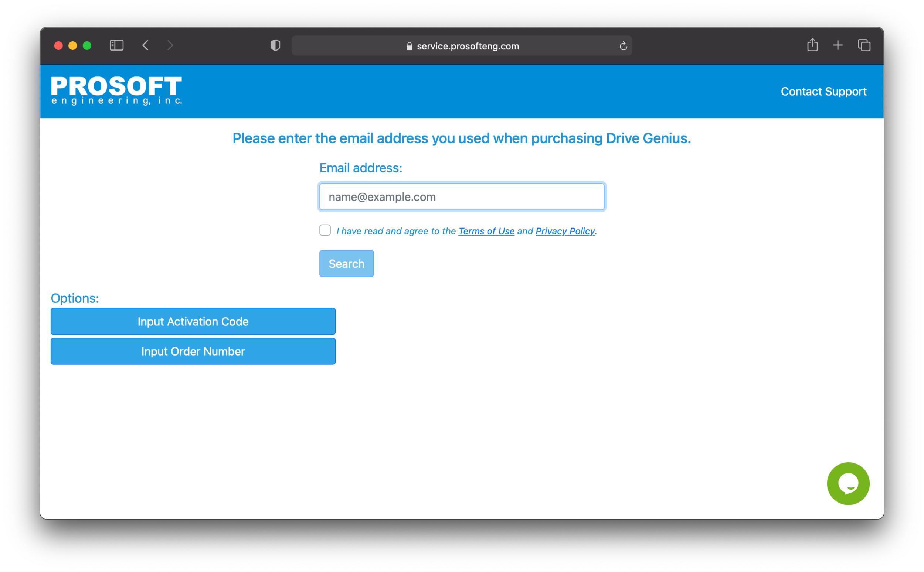The height and width of the screenshot is (572, 924).
Task: Click the privacy shield icon in the toolbar
Action: click(x=275, y=45)
